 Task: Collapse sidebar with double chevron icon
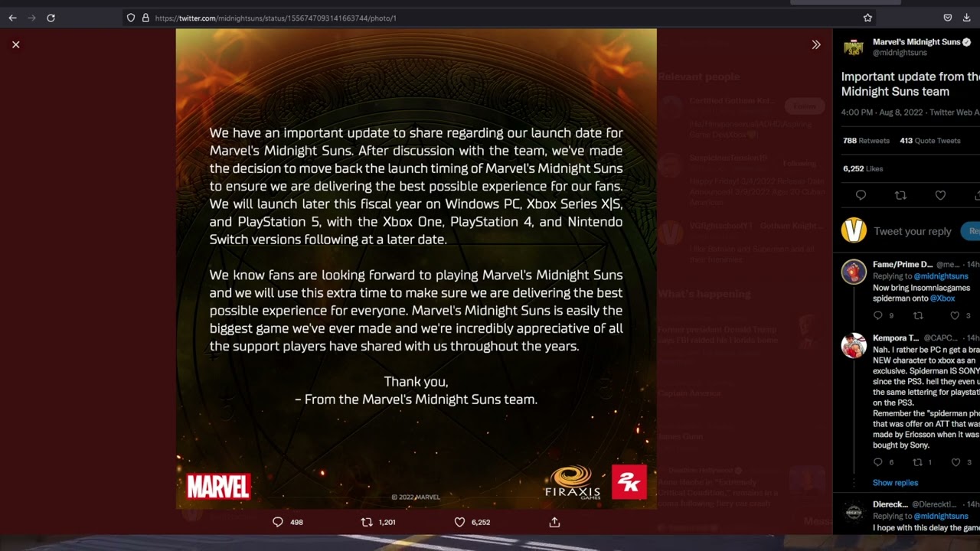[816, 44]
